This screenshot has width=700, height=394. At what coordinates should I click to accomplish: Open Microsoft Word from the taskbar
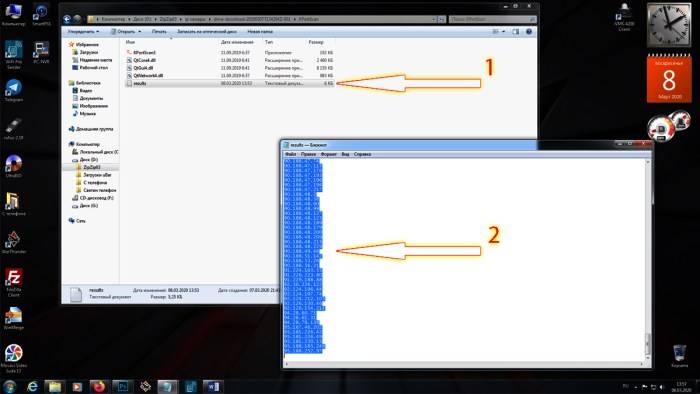[212, 386]
